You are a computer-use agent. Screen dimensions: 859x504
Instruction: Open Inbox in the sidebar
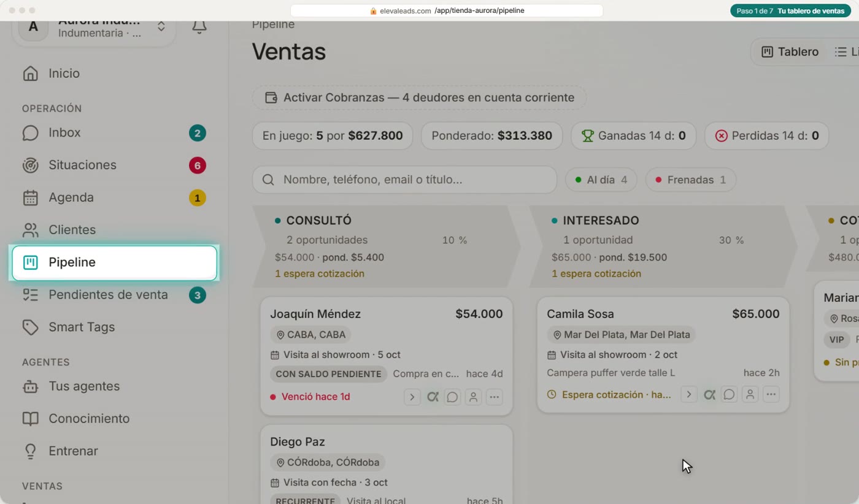tap(114, 133)
